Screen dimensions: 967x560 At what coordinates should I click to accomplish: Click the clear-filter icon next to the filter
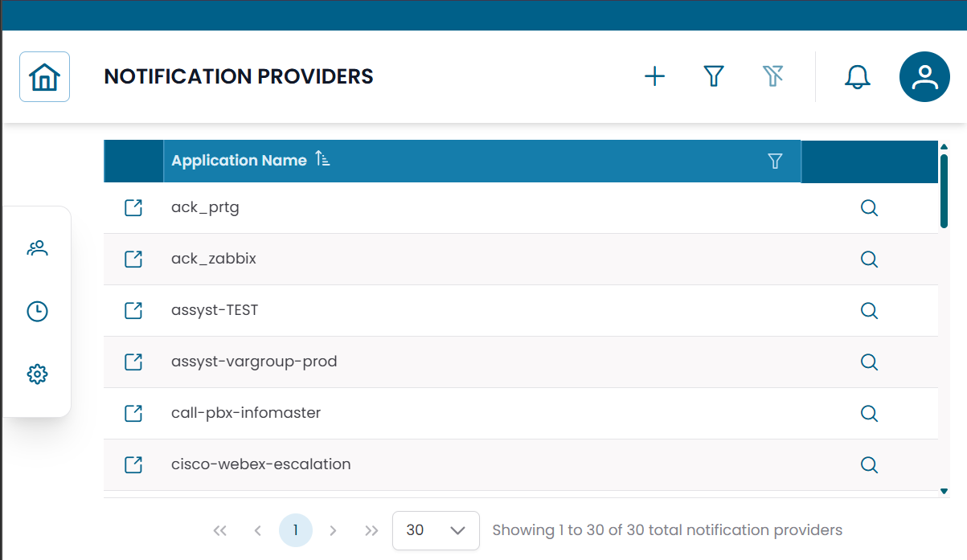pyautogui.click(x=772, y=76)
